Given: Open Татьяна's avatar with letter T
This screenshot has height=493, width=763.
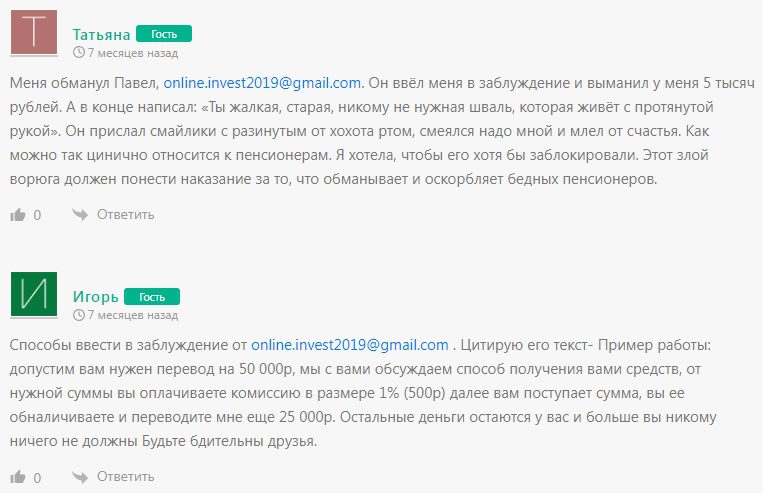Looking at the screenshot, I should (35, 36).
